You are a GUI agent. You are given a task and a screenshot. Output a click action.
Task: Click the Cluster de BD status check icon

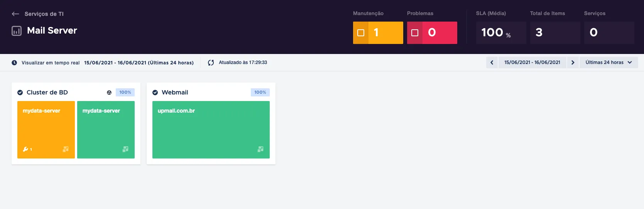pos(20,93)
